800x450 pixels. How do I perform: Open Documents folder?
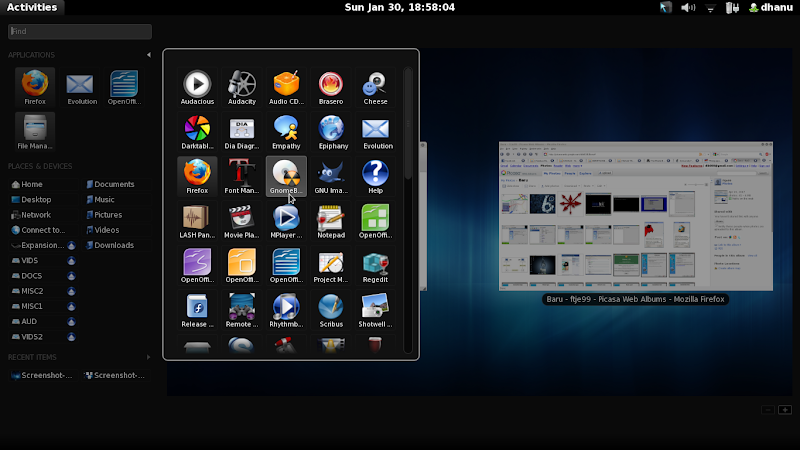(110, 184)
